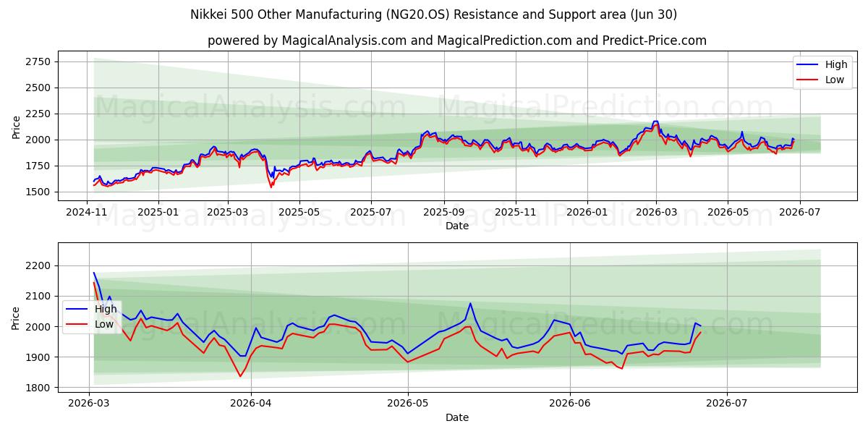The width and height of the screenshot is (868, 434).
Task: Click the 'Price' axis label of the top chart
Action: 16,127
